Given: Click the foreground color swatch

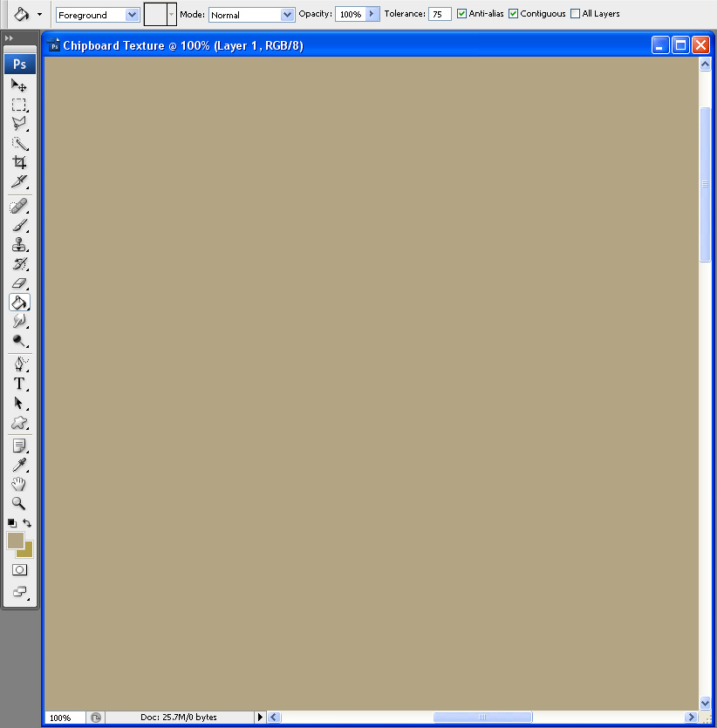Looking at the screenshot, I should [14, 539].
